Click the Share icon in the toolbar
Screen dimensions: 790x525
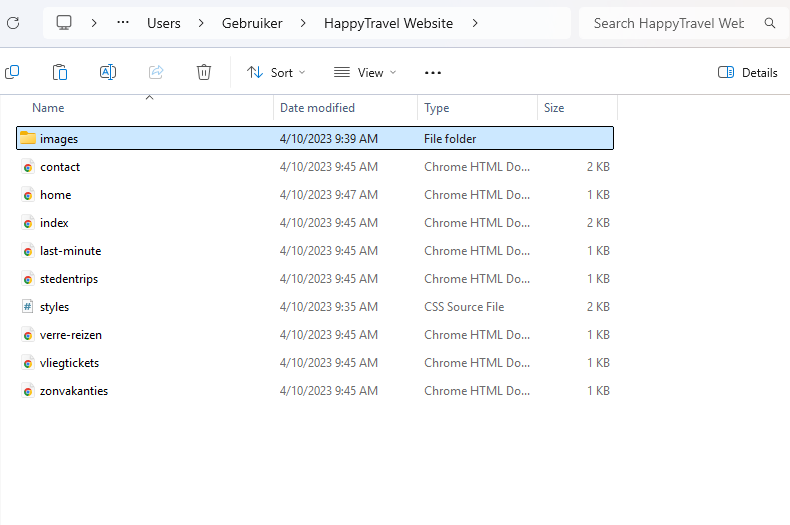156,72
